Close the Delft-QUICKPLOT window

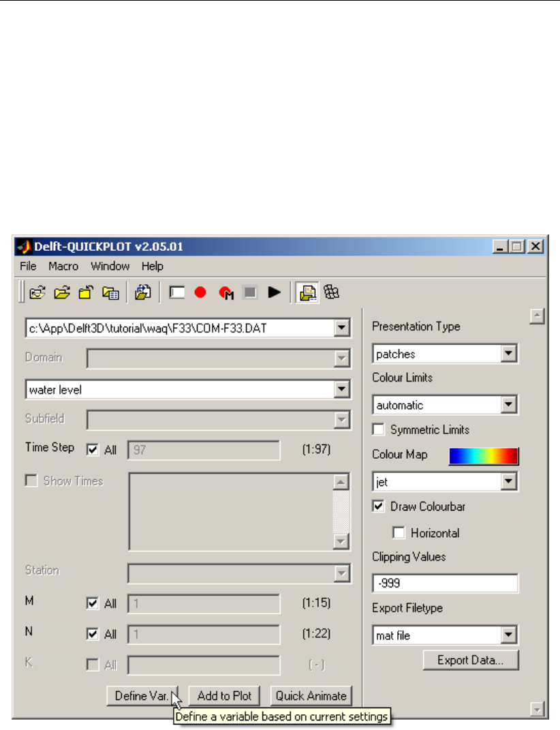pos(535,246)
